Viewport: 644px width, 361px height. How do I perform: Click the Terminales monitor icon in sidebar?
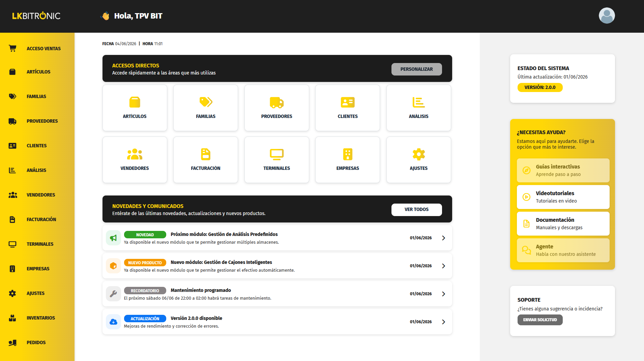(x=12, y=244)
